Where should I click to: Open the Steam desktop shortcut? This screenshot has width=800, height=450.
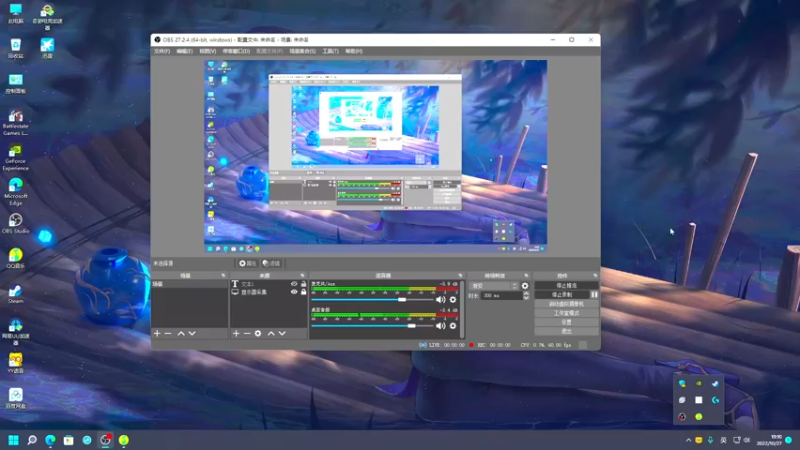(x=15, y=294)
